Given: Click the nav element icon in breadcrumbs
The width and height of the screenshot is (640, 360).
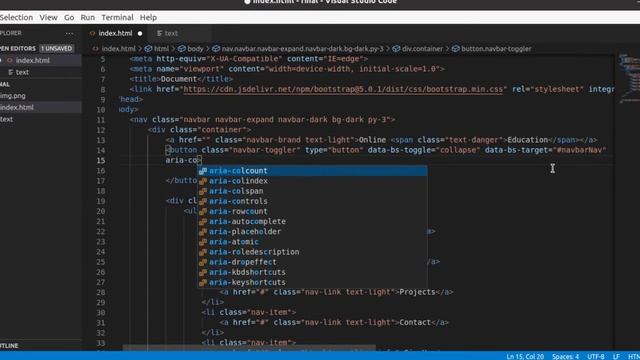Looking at the screenshot, I should [216, 49].
